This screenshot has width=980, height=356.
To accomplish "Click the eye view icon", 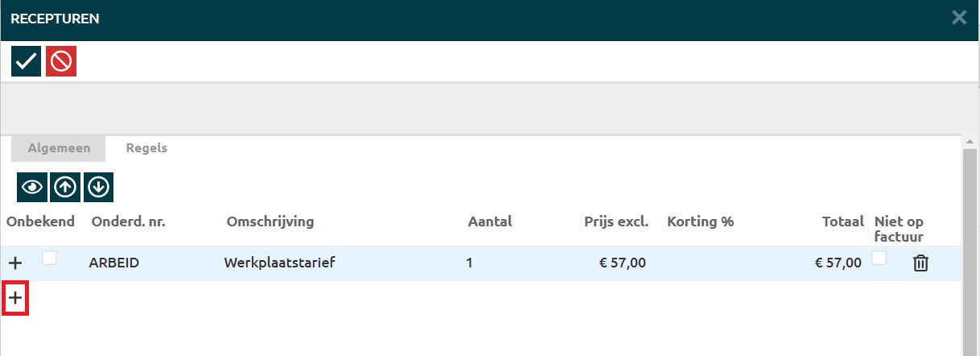I will tap(32, 187).
